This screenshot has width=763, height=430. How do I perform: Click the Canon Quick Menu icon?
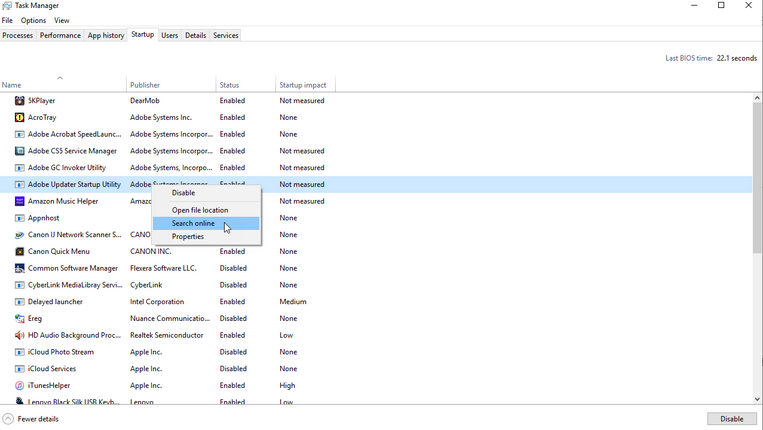pyautogui.click(x=19, y=251)
